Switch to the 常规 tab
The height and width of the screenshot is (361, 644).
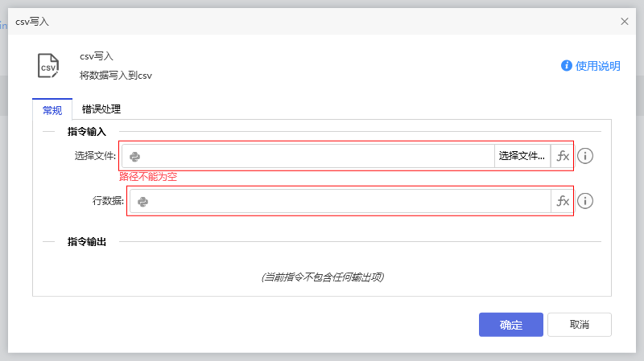coord(52,110)
